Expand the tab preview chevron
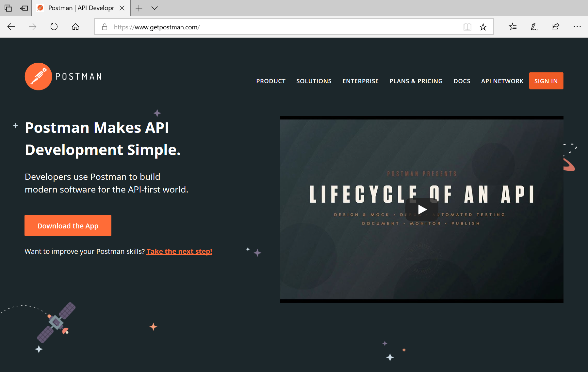 pyautogui.click(x=155, y=8)
